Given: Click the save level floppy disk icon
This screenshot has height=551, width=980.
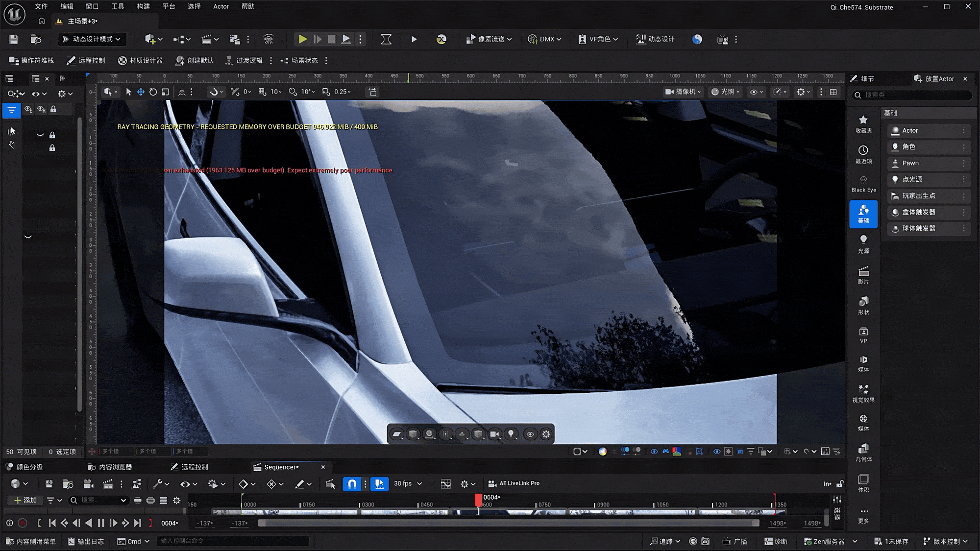Looking at the screenshot, I should click(x=14, y=39).
